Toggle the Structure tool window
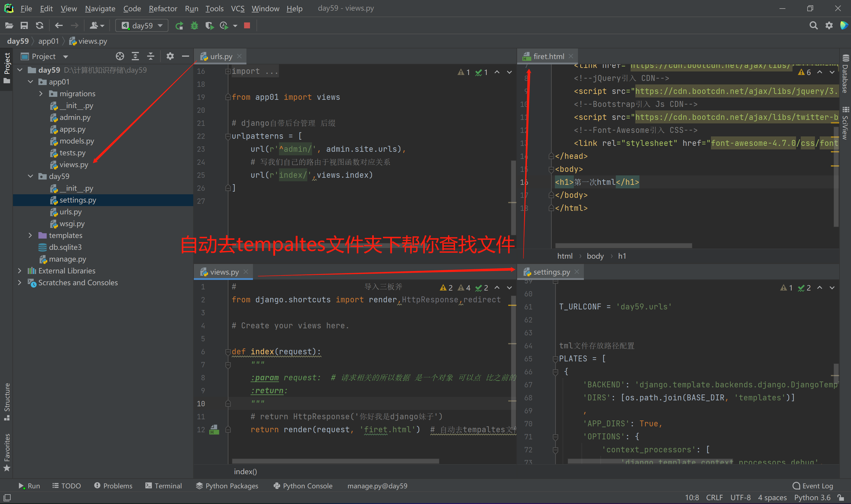 (x=7, y=402)
